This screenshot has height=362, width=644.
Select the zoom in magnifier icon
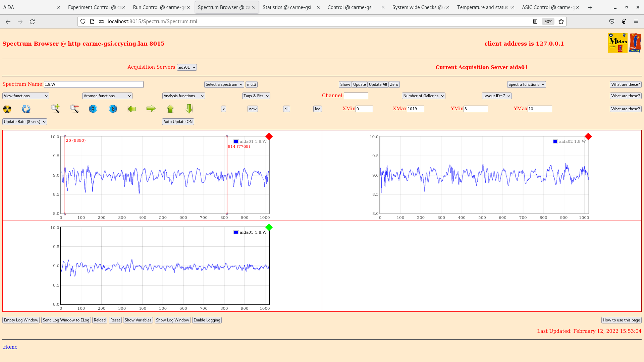click(x=55, y=109)
